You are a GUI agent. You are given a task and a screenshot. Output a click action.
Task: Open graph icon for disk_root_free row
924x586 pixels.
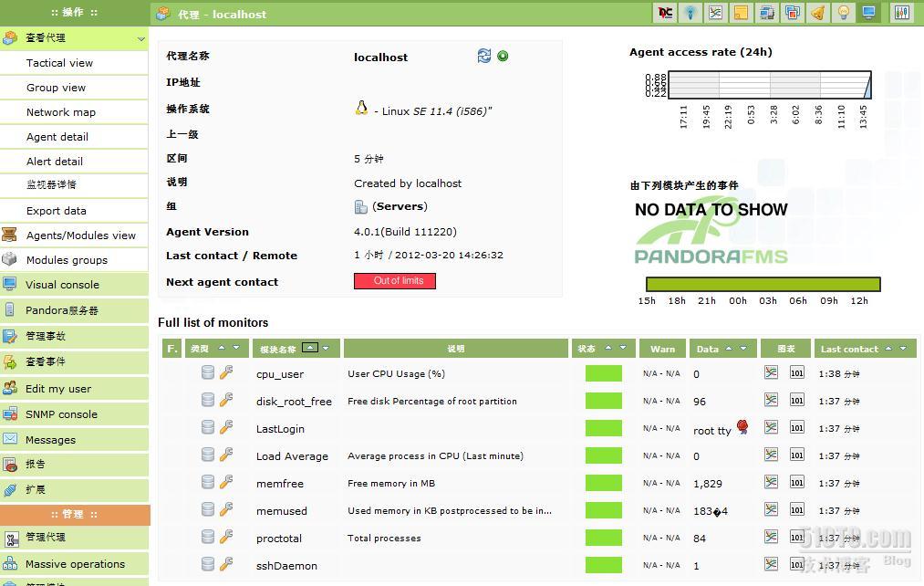tap(771, 400)
